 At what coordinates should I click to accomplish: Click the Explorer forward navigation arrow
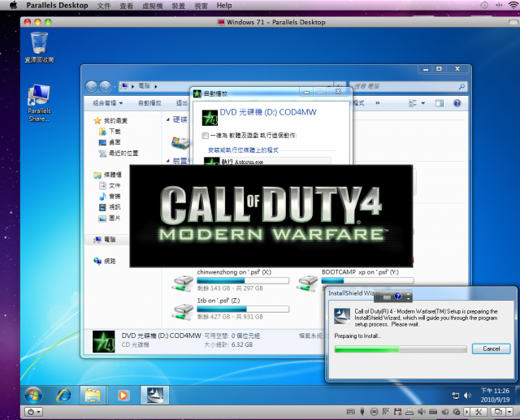point(105,87)
